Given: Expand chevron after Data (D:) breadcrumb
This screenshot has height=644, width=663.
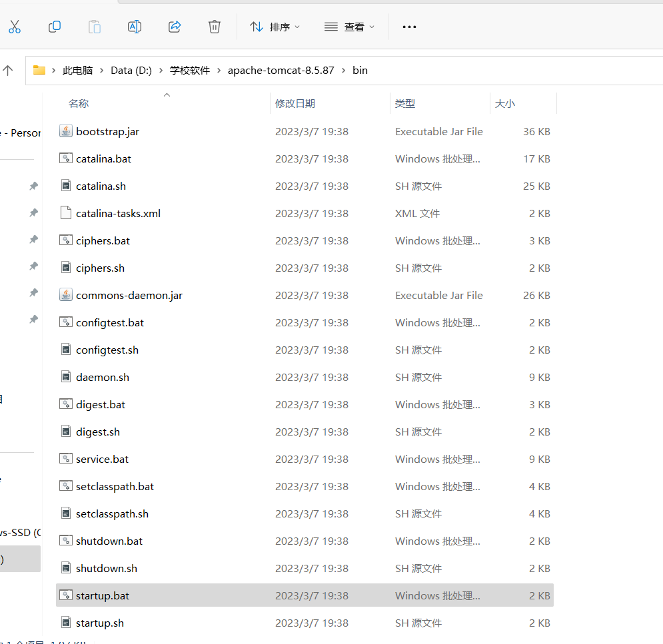Looking at the screenshot, I should 161,71.
